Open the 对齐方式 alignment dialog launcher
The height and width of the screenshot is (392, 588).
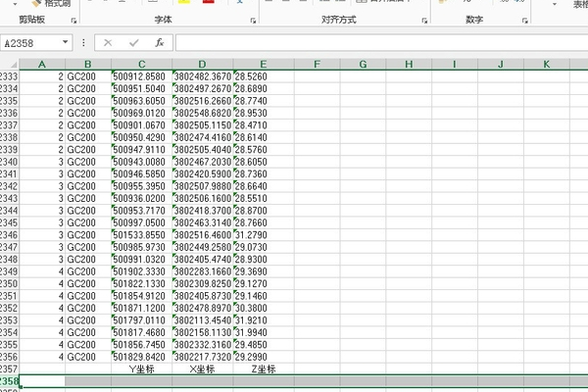[x=424, y=21]
